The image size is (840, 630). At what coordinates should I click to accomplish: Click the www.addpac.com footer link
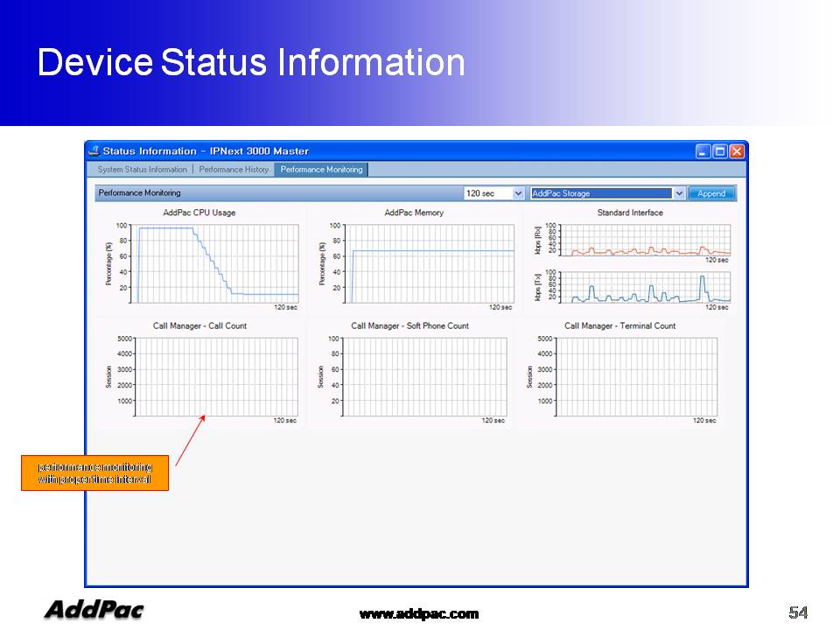click(x=419, y=614)
